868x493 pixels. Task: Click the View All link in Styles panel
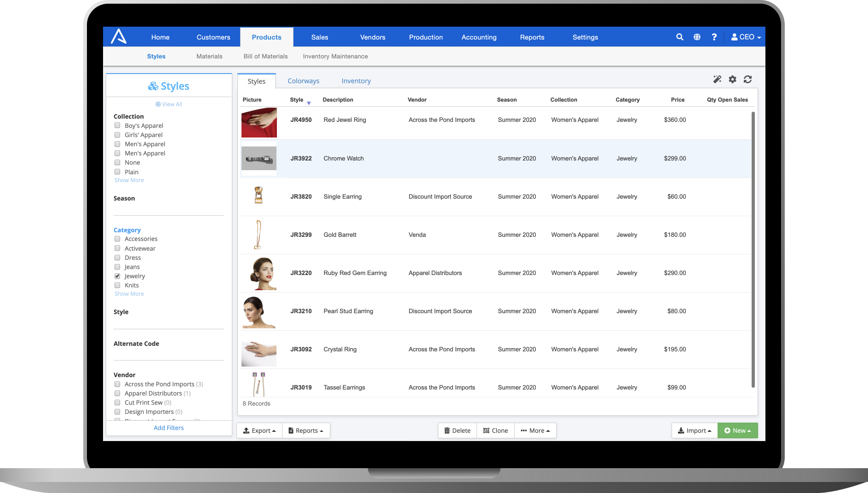click(x=168, y=104)
